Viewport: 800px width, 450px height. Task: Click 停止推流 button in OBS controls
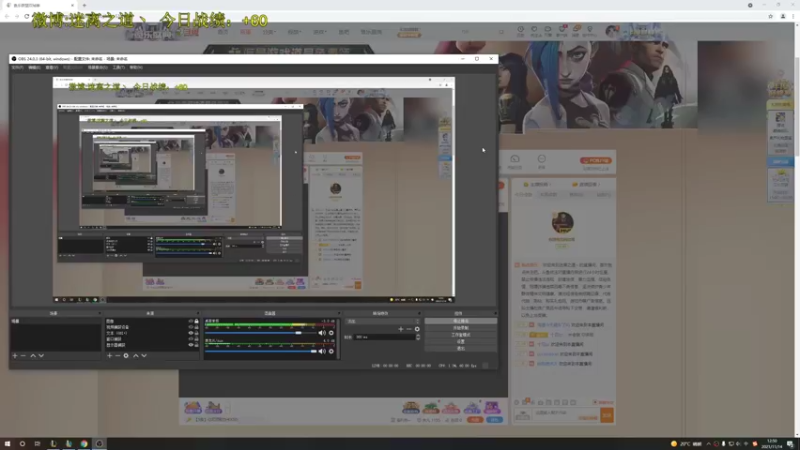[461, 321]
